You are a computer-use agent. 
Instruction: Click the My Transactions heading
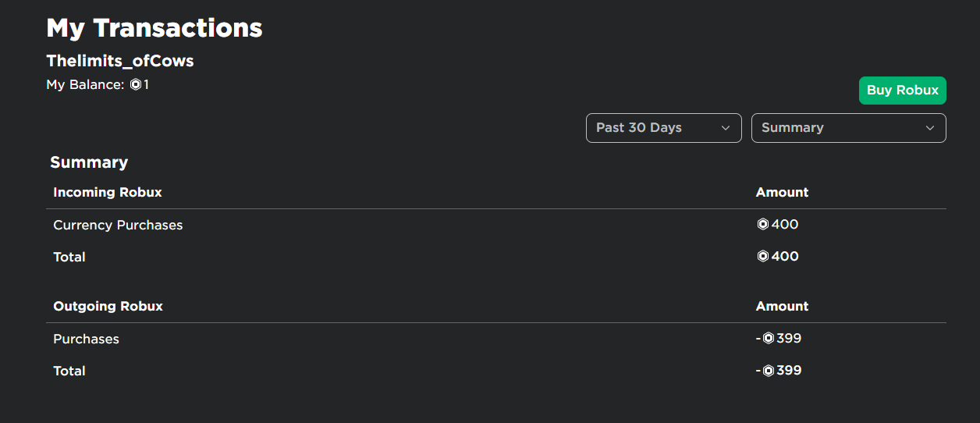pos(154,28)
